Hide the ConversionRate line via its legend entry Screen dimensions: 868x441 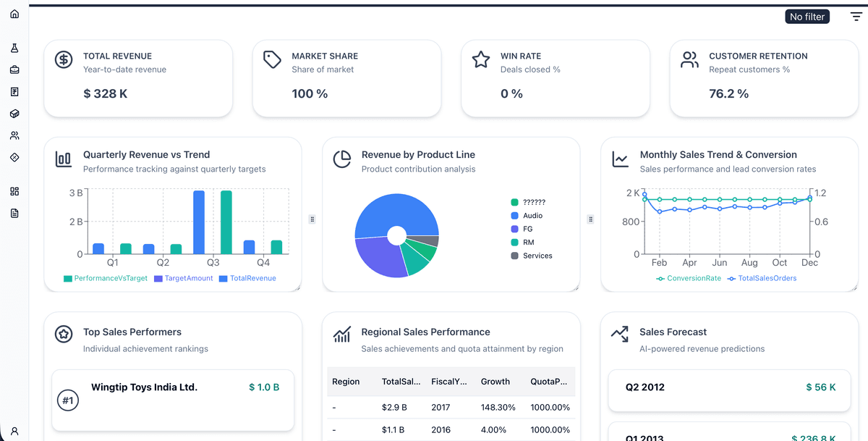tap(688, 277)
